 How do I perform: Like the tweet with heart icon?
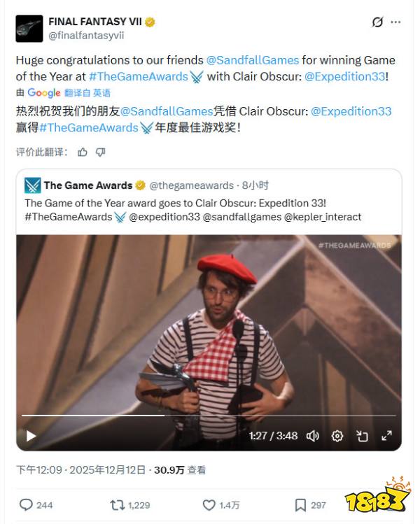pos(209,505)
